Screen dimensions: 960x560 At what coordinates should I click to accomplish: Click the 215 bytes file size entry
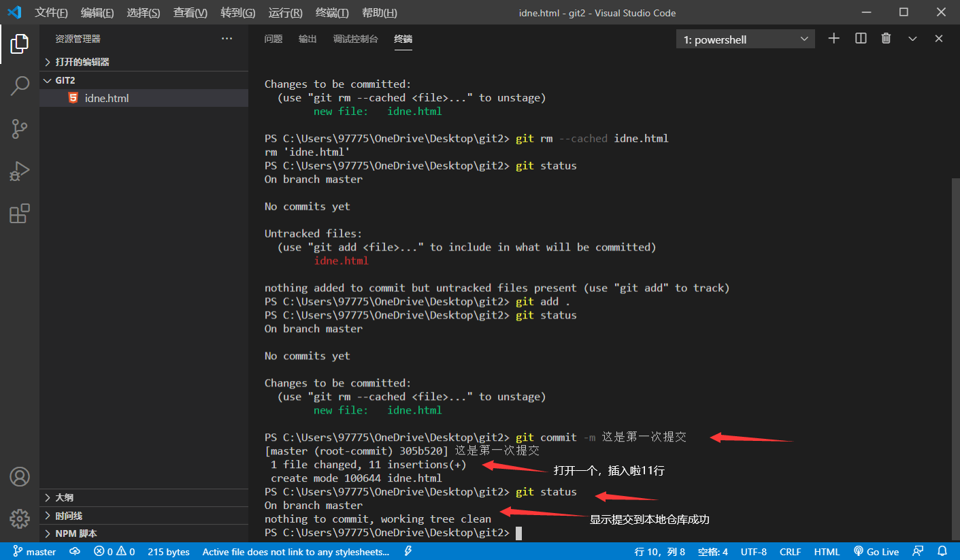coord(168,552)
